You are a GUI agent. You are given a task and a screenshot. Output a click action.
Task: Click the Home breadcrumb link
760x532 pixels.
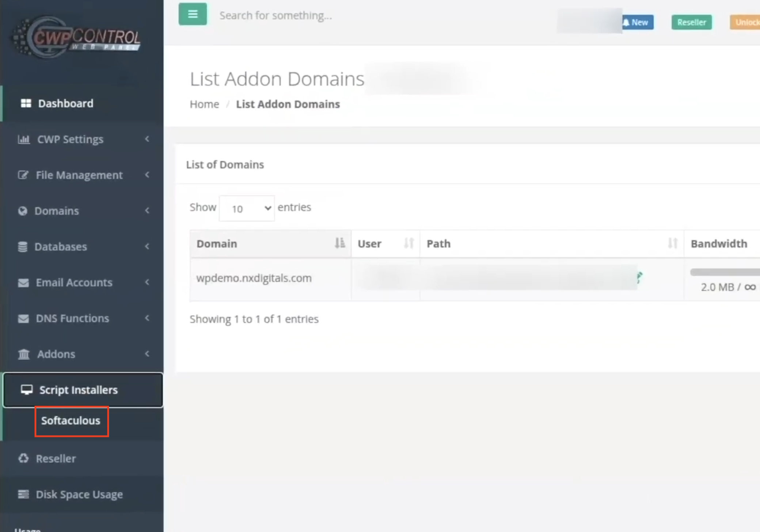(x=204, y=104)
